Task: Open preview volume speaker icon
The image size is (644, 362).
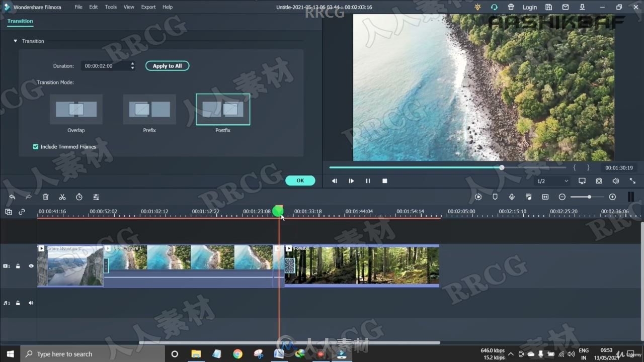Action: click(x=615, y=181)
